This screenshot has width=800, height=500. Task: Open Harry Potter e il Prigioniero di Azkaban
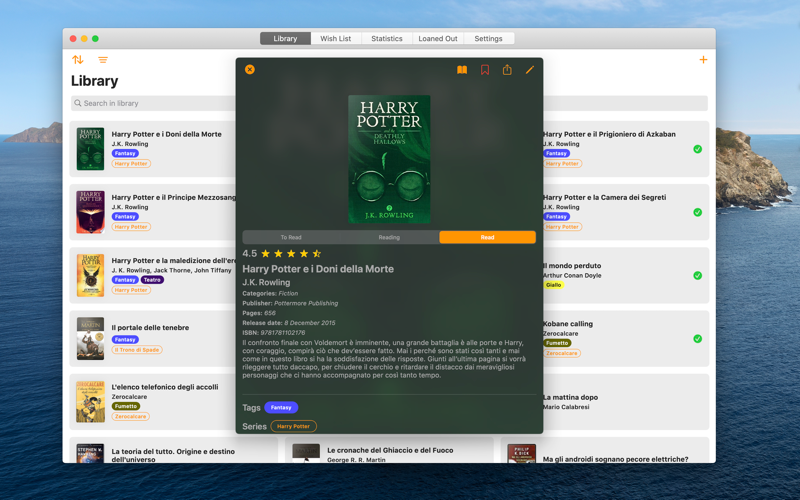(x=626, y=149)
